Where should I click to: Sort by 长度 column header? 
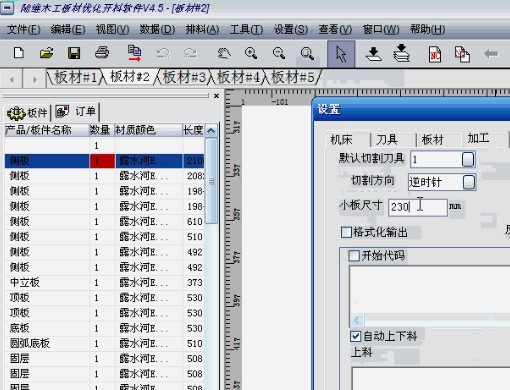tap(193, 130)
